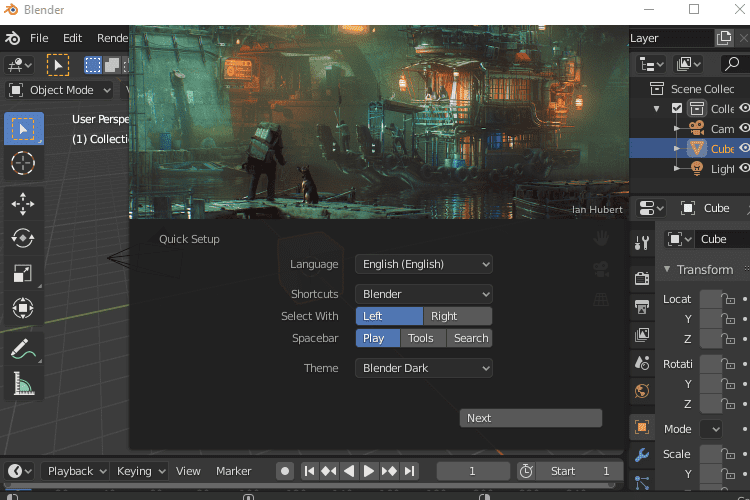Viewport: 750px width, 500px height.
Task: Open the Theme dropdown
Action: click(424, 368)
